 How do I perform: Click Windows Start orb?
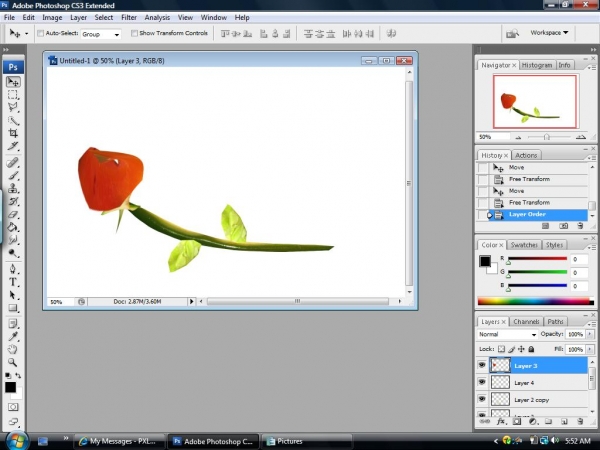pyautogui.click(x=17, y=440)
